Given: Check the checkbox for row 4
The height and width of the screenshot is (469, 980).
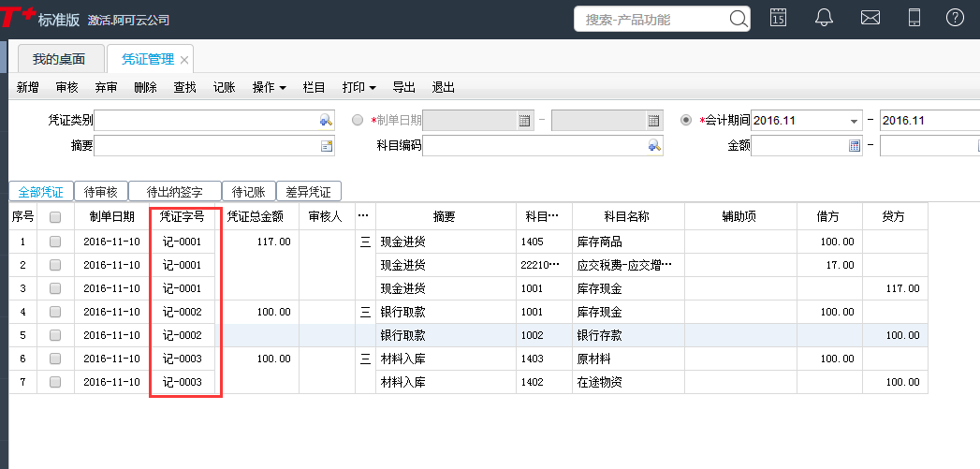Looking at the screenshot, I should 55,312.
